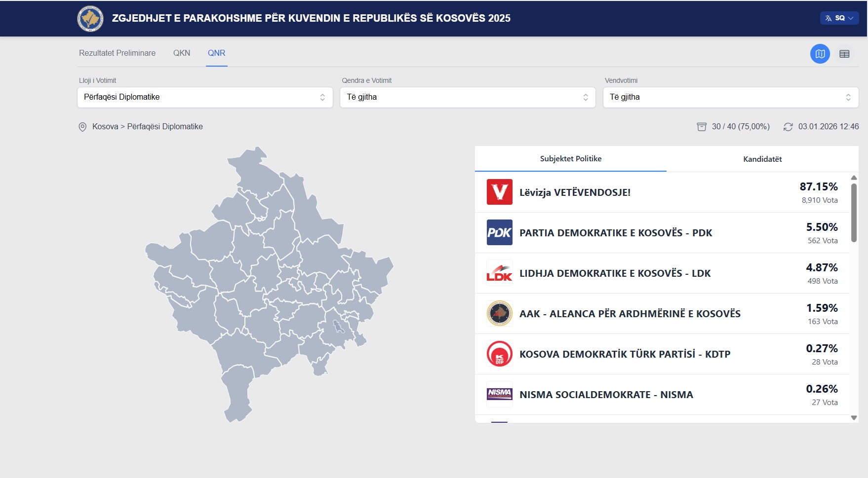Viewport: 868px width, 478px height.
Task: Click the location pin breadcrumb icon
Action: 82,127
